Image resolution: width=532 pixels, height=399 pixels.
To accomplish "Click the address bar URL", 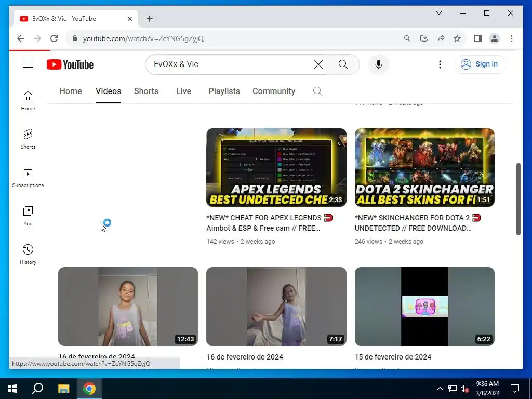I will click(143, 38).
